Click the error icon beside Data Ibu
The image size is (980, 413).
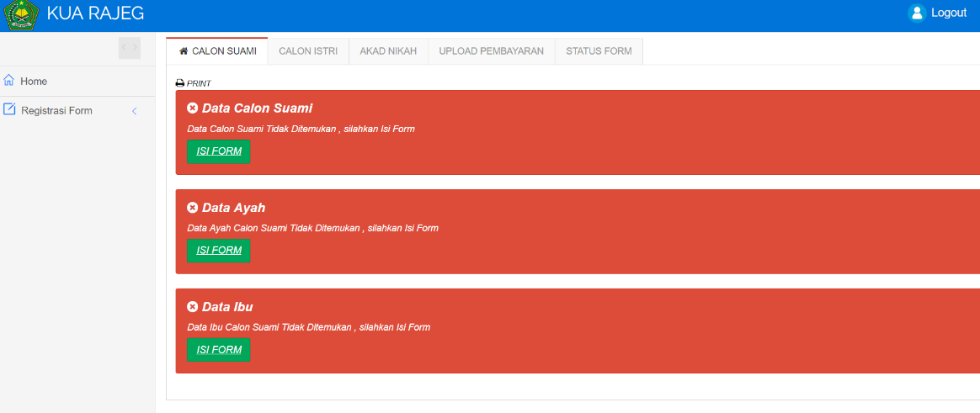coord(193,307)
